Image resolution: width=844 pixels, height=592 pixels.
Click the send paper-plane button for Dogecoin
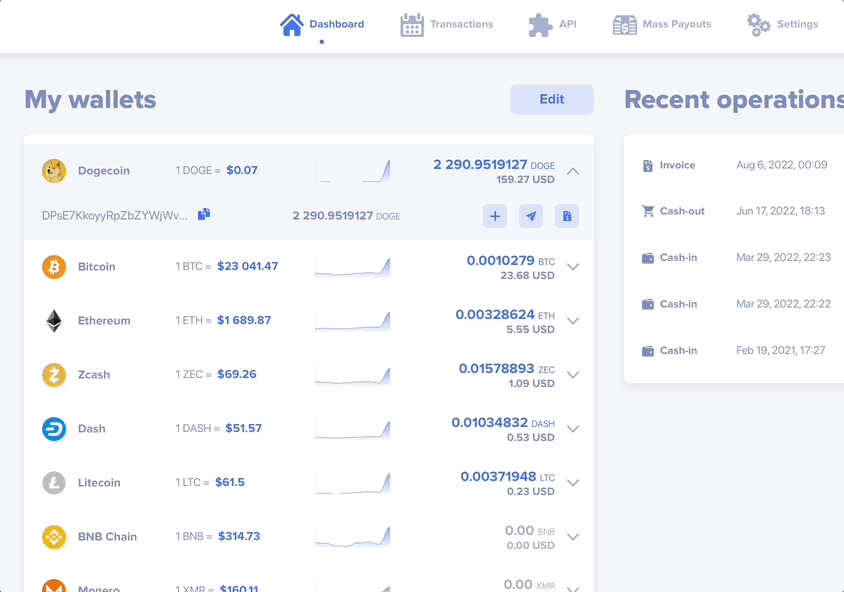pos(531,216)
